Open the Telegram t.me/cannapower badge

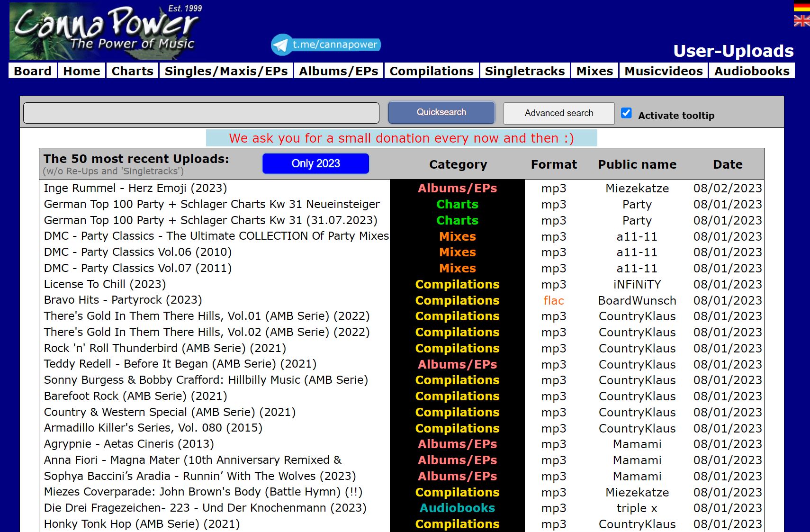pos(326,45)
